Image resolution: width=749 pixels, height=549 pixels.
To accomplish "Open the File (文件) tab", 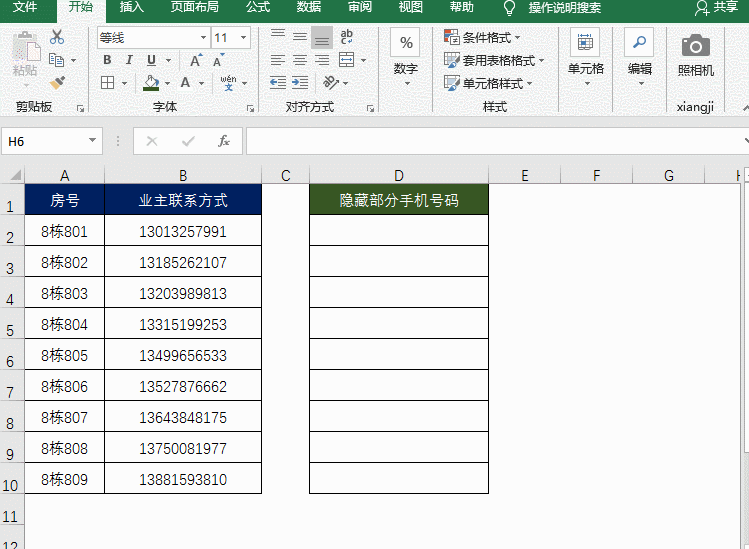I will [25, 7].
